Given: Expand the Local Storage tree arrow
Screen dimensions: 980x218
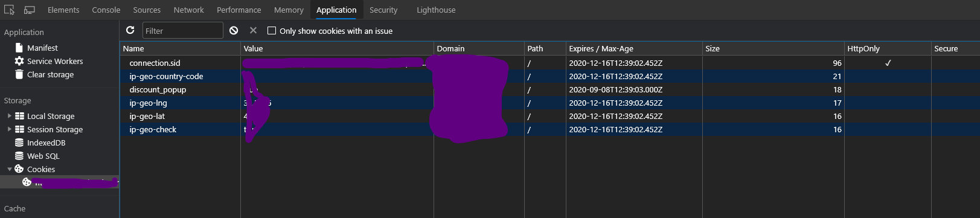Looking at the screenshot, I should 9,115.
